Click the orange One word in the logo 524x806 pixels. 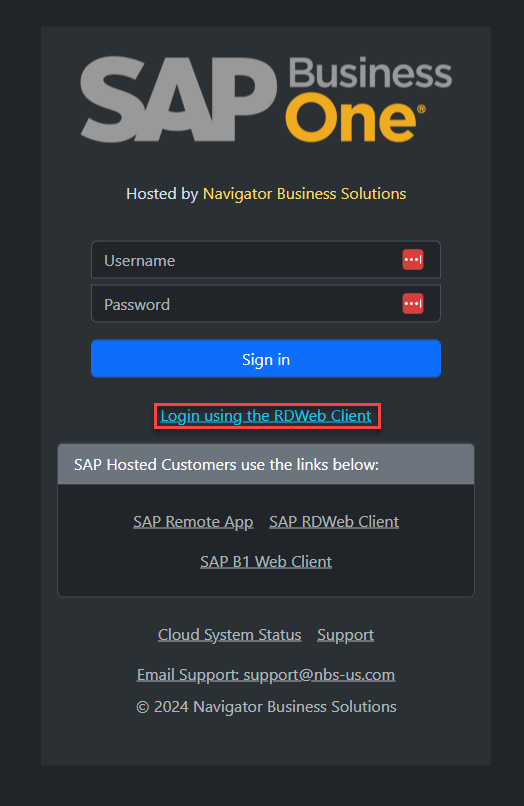(350, 118)
